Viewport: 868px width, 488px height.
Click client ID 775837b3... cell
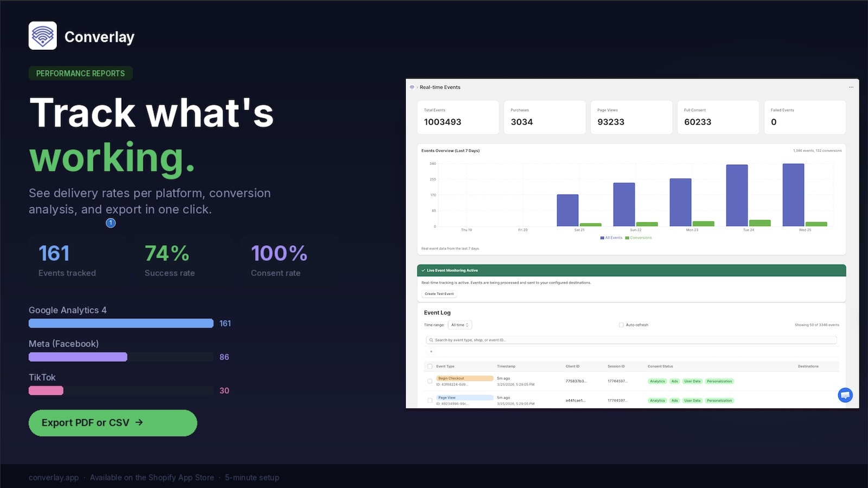pos(576,381)
